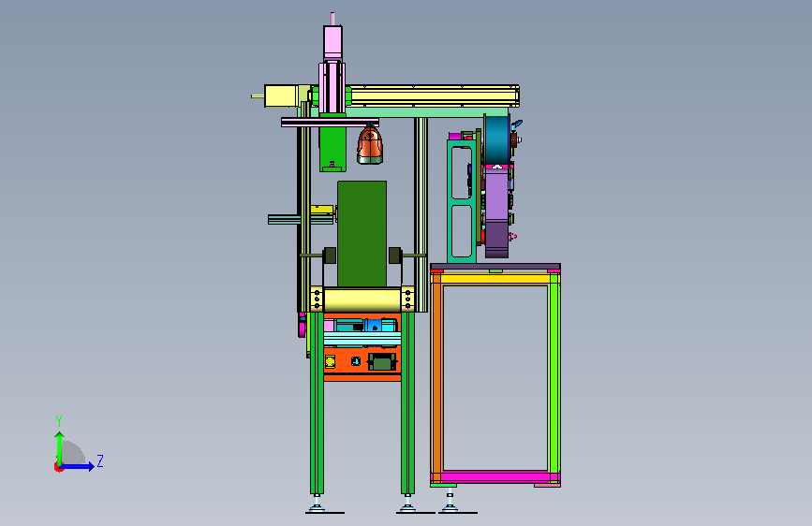Pick the magenta bottom bar of right frame

click(x=495, y=476)
